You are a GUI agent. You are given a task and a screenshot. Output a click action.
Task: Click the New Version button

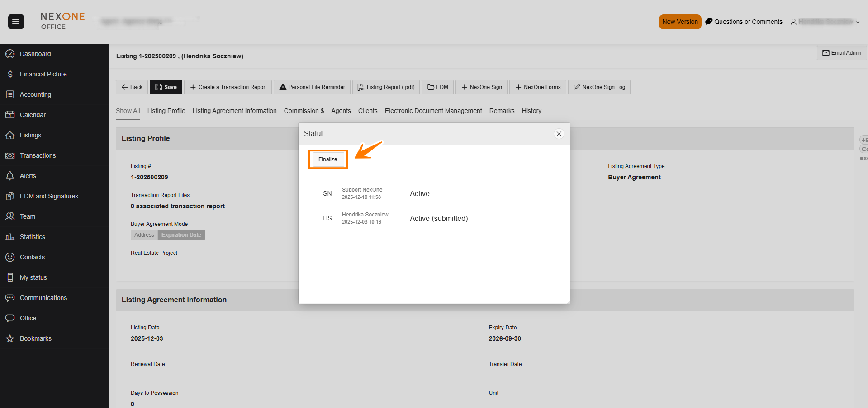point(679,22)
